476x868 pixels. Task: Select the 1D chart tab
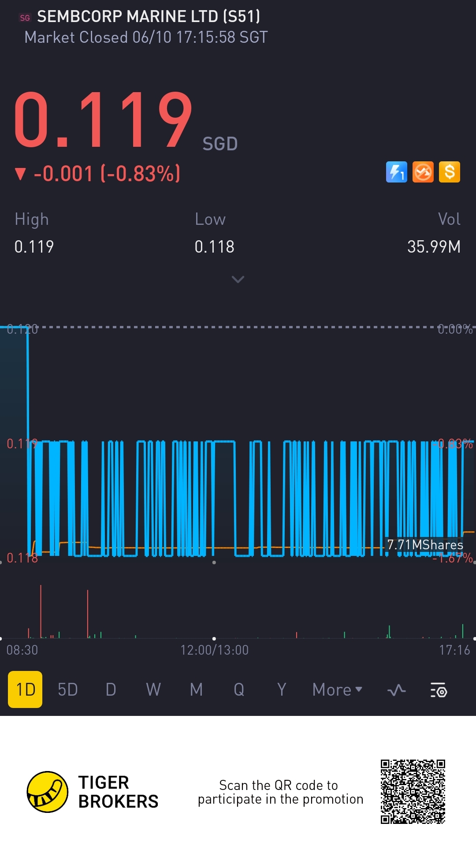pos(25,689)
